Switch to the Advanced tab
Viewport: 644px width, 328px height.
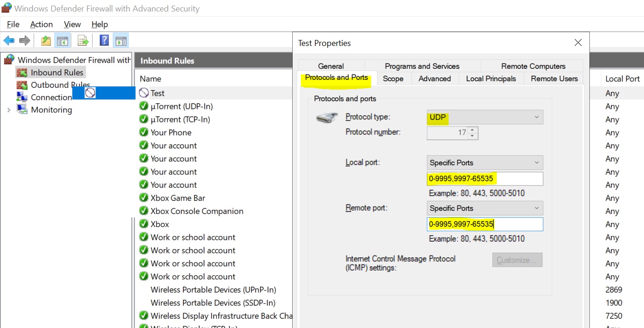tap(434, 79)
